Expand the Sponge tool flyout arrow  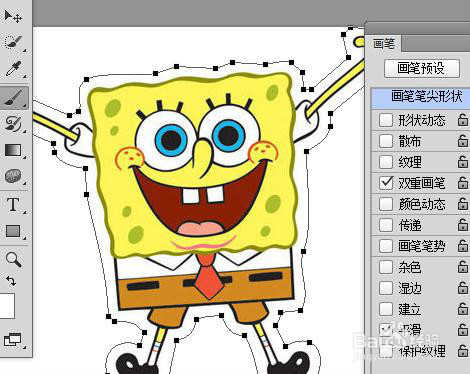pos(25,184)
